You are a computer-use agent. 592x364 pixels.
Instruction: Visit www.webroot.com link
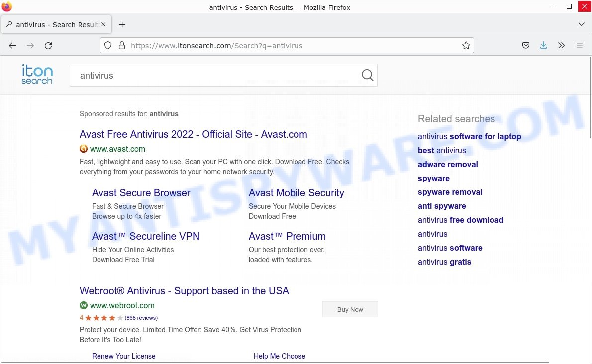tap(122, 305)
